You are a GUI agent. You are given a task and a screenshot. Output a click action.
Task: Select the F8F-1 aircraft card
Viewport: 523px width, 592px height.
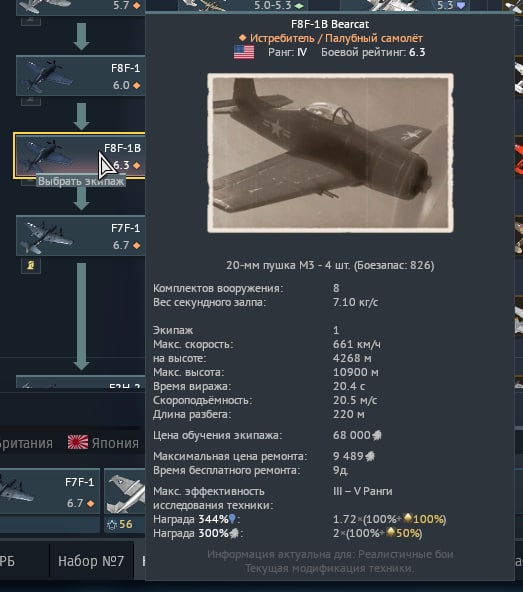[80, 76]
